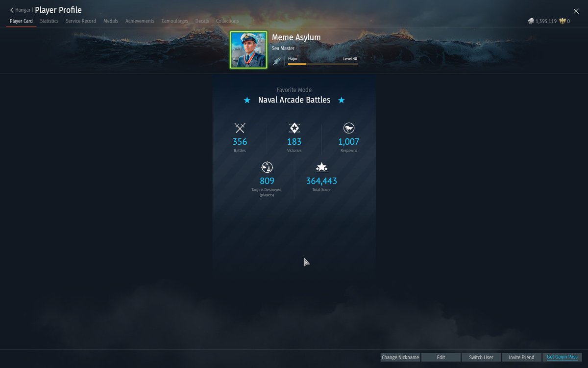Open the Player Card tab

click(21, 21)
